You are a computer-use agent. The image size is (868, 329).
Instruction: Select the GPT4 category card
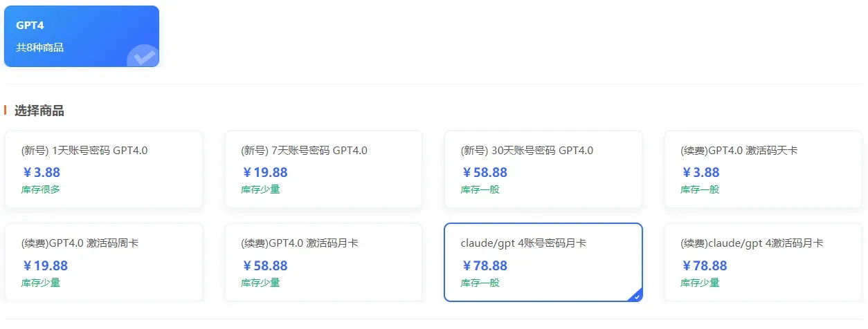coord(82,37)
